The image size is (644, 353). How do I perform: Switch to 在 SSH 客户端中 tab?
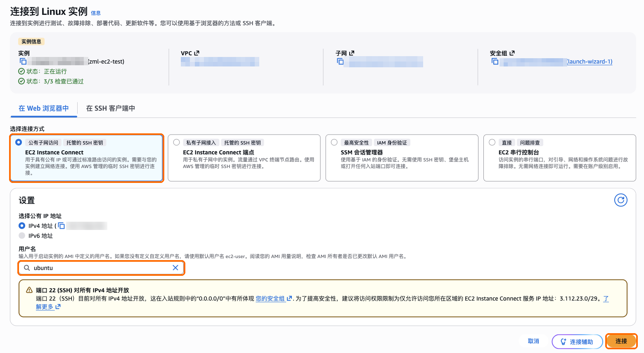click(111, 108)
